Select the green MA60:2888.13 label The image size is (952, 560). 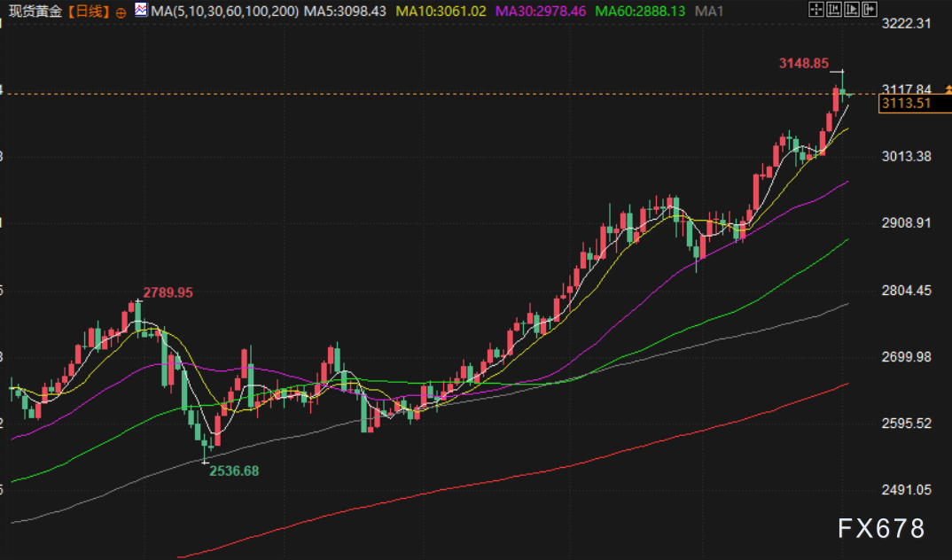click(x=640, y=12)
